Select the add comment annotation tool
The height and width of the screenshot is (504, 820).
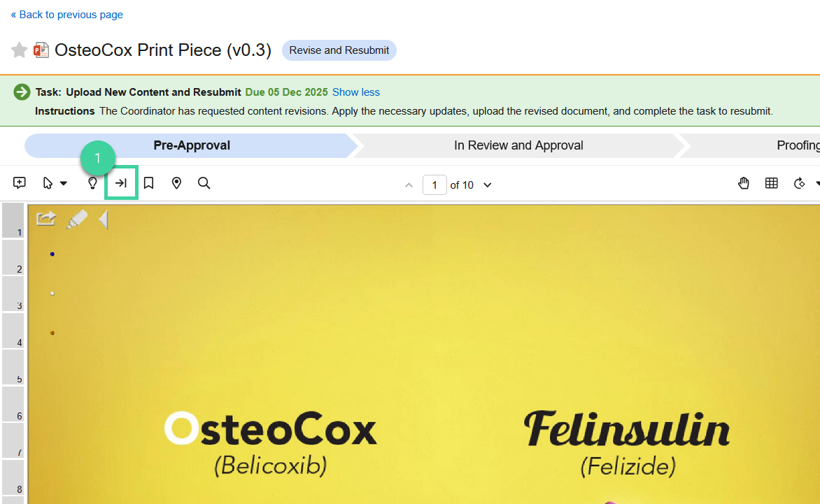(x=20, y=182)
